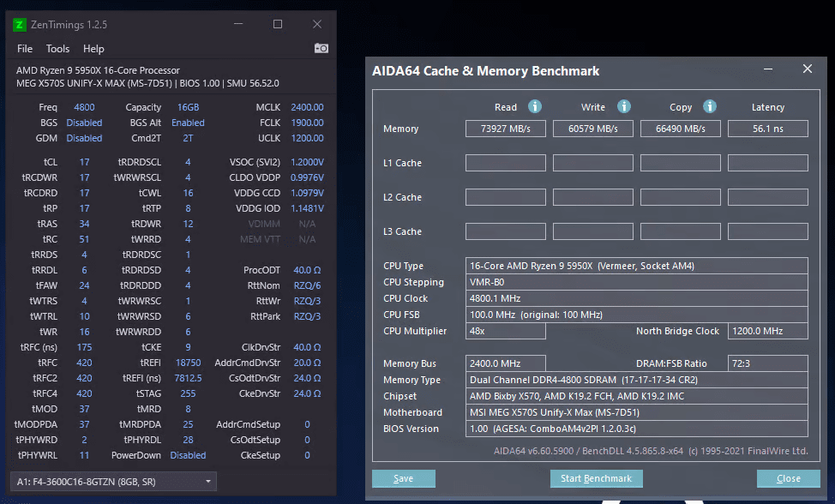Expand the A1 memory module dropdown

(x=113, y=482)
